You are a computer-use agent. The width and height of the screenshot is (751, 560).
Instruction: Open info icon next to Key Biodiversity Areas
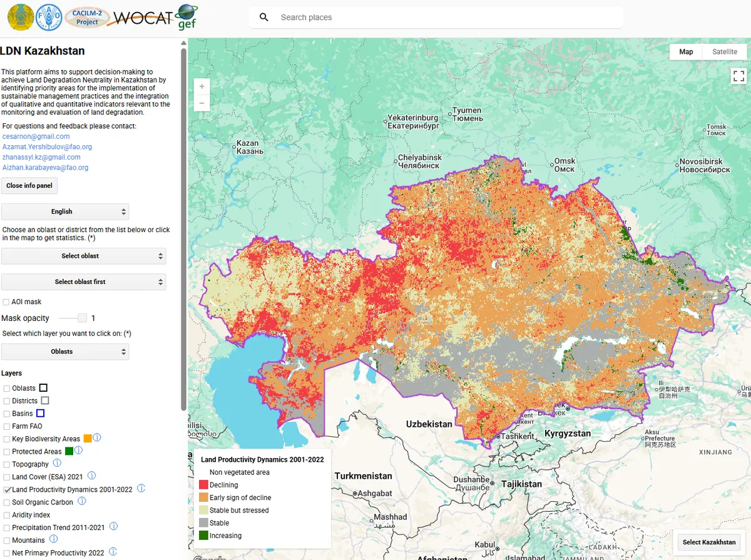tap(97, 438)
